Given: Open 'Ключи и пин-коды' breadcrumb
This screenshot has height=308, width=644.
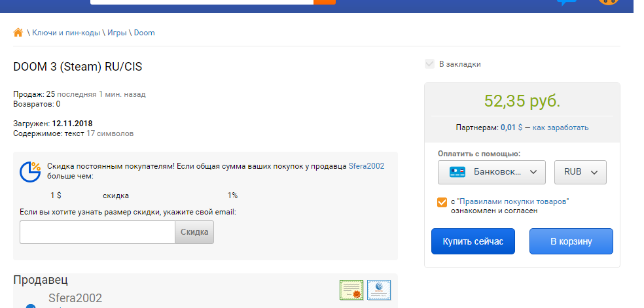Looking at the screenshot, I should point(66,33).
